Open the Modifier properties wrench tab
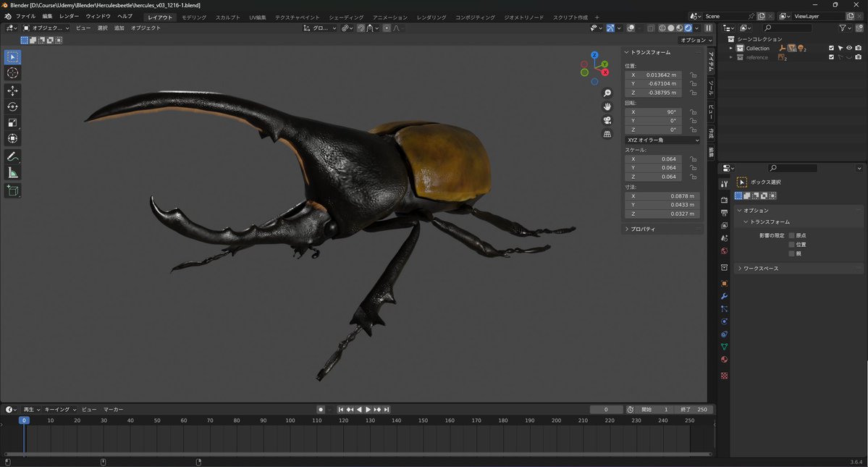868x467 pixels. (724, 296)
